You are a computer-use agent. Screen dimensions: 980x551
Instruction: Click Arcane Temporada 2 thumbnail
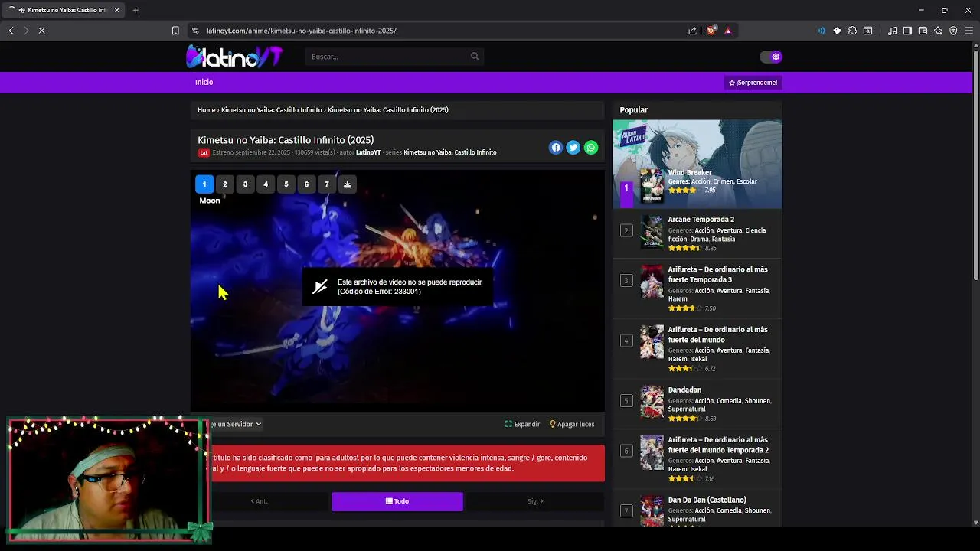point(652,231)
